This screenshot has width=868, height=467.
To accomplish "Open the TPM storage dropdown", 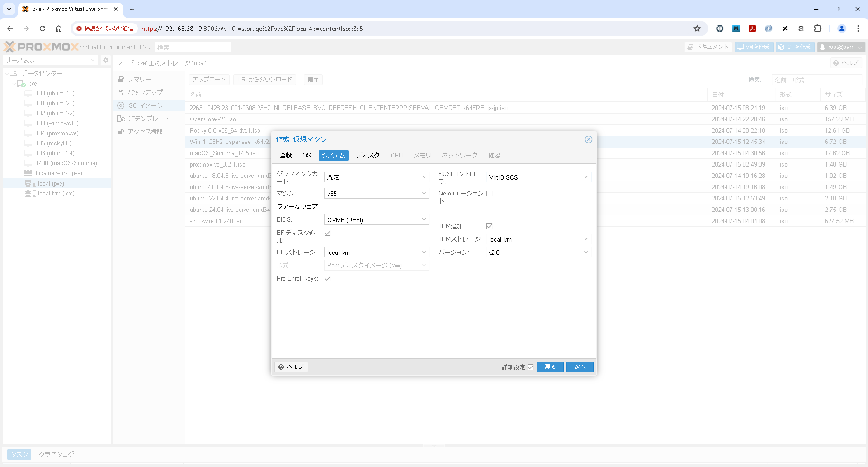I will [x=538, y=239].
